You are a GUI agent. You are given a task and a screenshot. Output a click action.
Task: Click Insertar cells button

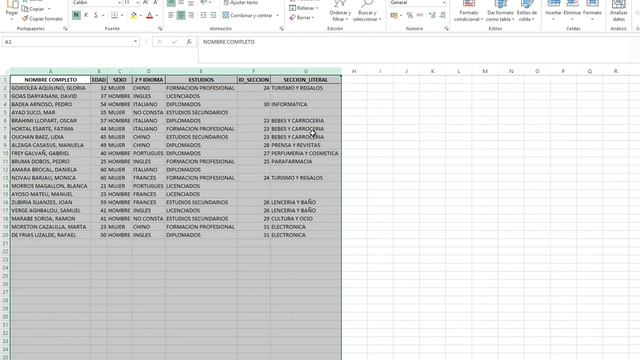pyautogui.click(x=553, y=11)
